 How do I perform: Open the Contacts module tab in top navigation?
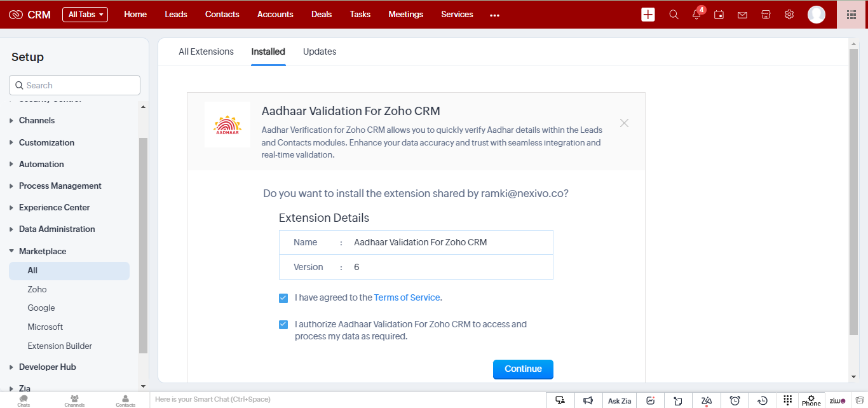tap(222, 15)
